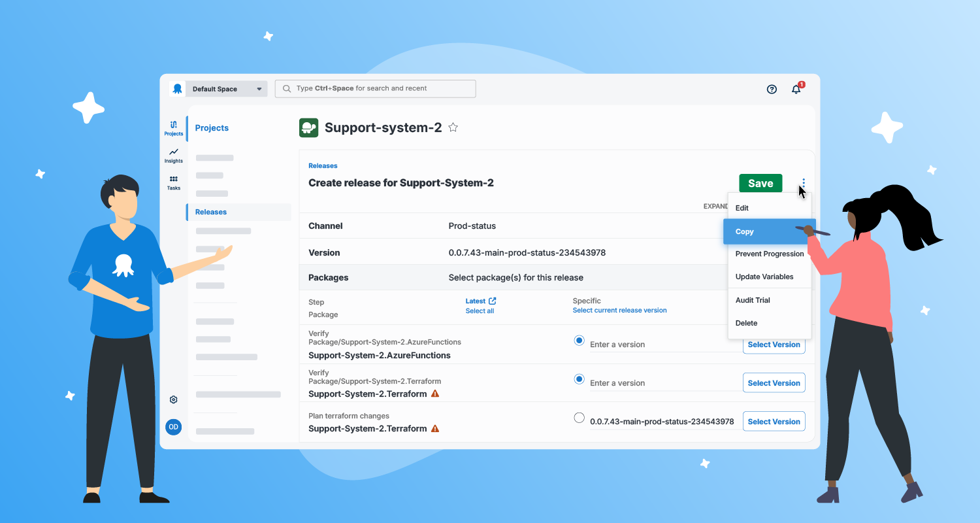980x523 pixels.
Task: Click the Projects heading in side panel
Action: point(212,128)
